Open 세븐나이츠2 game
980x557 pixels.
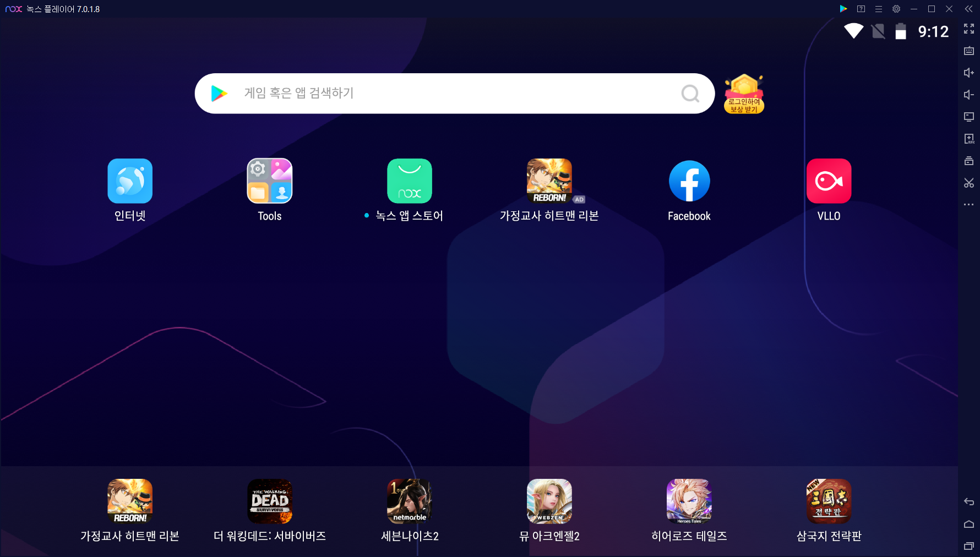tap(410, 501)
